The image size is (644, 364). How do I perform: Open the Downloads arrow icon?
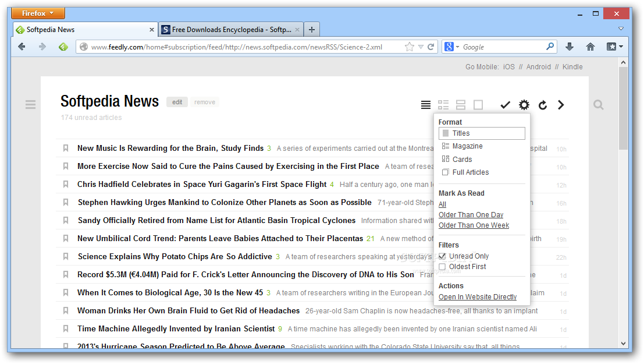pos(570,47)
